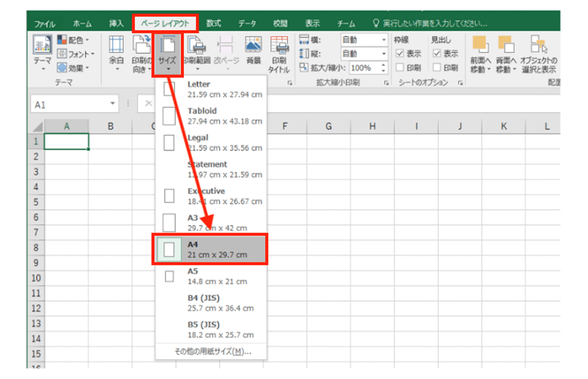Choose Letter paper size
This screenshot has height=379, width=588.
(x=212, y=89)
